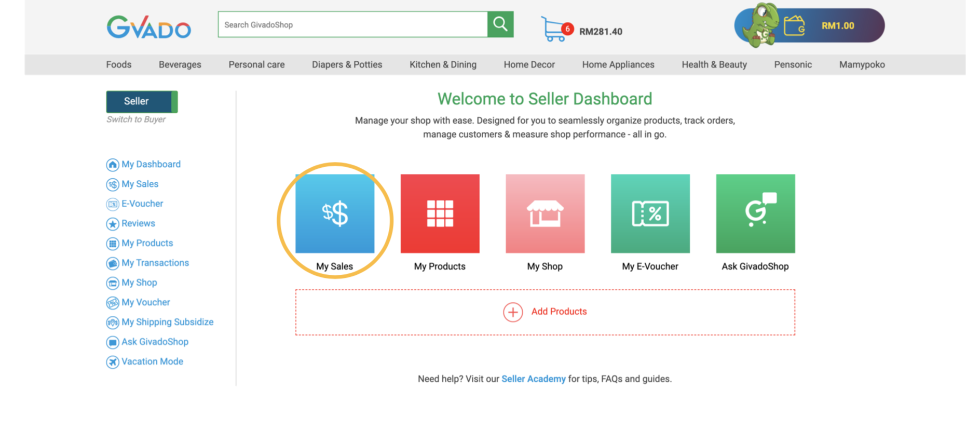Image resolution: width=980 pixels, height=429 pixels.
Task: Open the green Ask GivadoShop chat tile
Action: (x=755, y=213)
